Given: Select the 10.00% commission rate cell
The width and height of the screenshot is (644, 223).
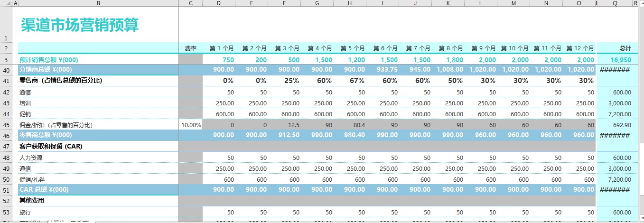Looking at the screenshot, I should (190, 125).
